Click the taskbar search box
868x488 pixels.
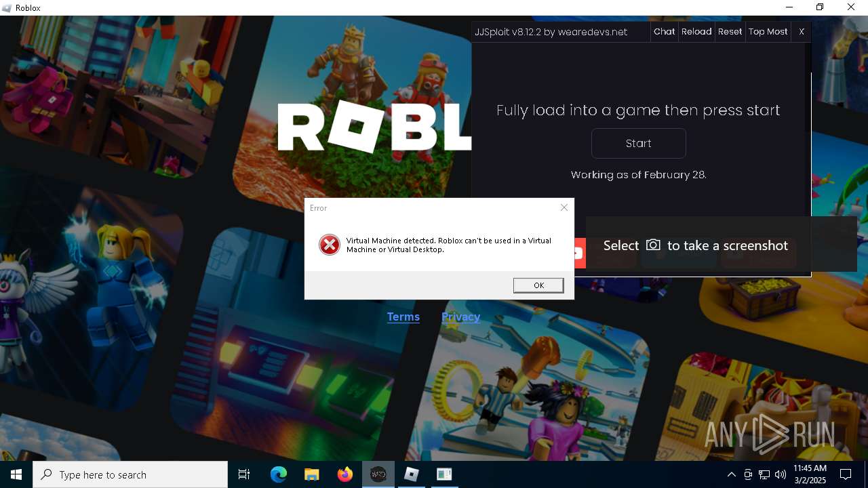pos(130,474)
